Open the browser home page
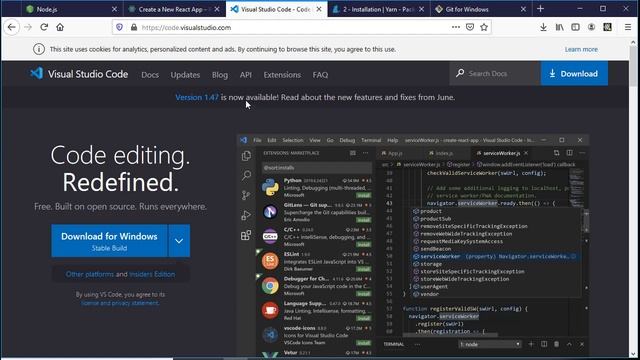The image size is (640, 360). (x=60, y=27)
